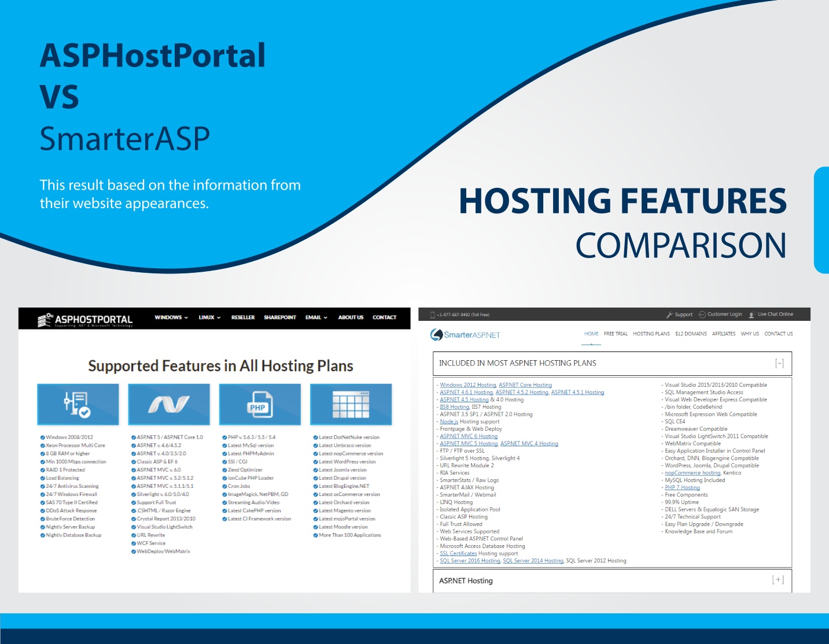The image size is (829, 644).
Task: Open the ASP.NET 4.5.1 Hosting link
Action: click(577, 393)
